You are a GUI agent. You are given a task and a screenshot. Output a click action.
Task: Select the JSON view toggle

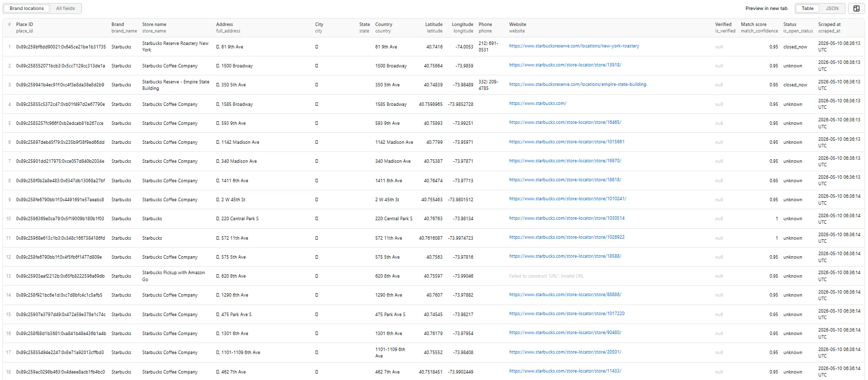click(832, 8)
